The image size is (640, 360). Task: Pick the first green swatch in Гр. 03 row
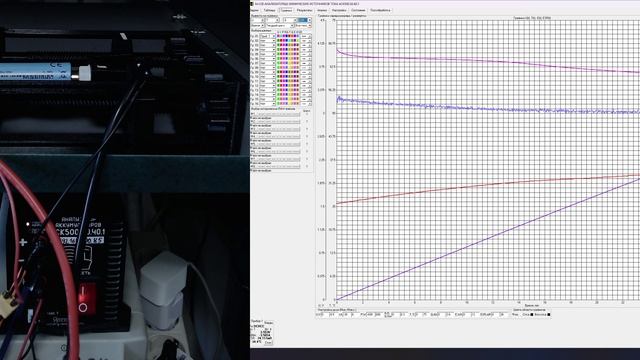point(278,45)
